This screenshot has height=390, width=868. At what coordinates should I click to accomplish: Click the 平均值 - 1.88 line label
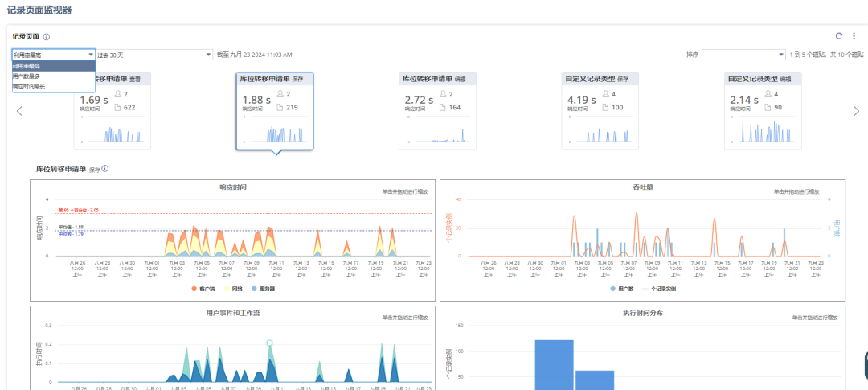(x=71, y=227)
